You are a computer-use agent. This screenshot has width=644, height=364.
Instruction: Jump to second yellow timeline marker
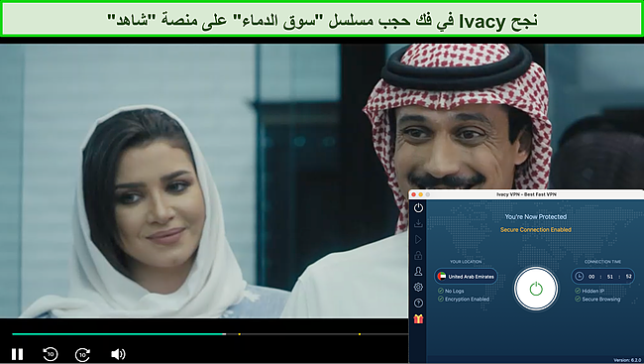point(360,334)
